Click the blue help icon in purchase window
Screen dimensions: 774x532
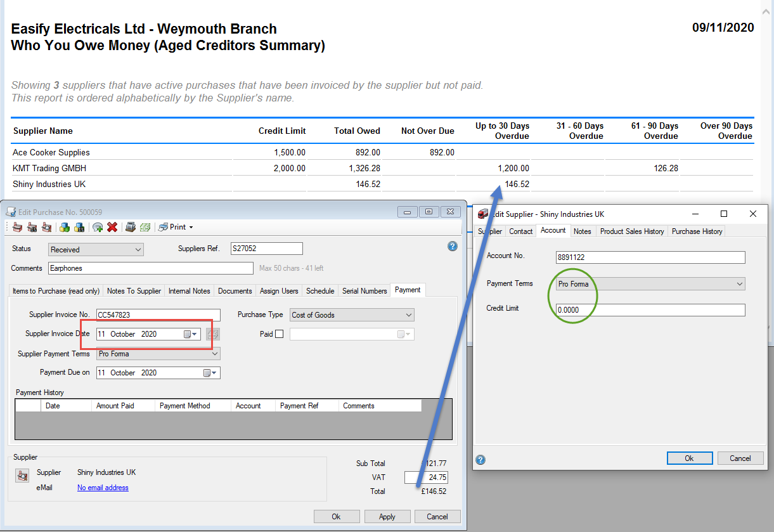pos(452,246)
